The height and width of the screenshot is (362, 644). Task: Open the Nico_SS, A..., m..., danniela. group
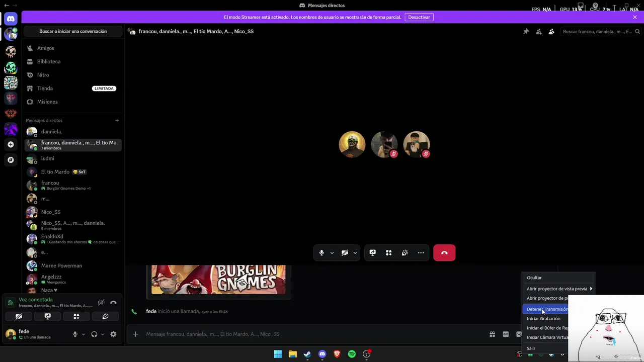(x=73, y=226)
